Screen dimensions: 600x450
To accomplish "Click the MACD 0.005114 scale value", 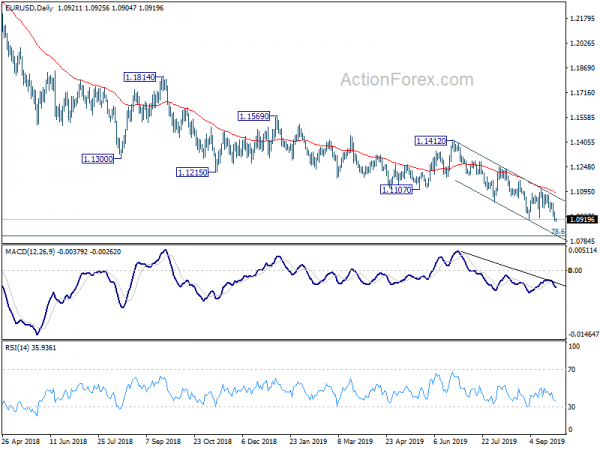I will pos(582,250).
